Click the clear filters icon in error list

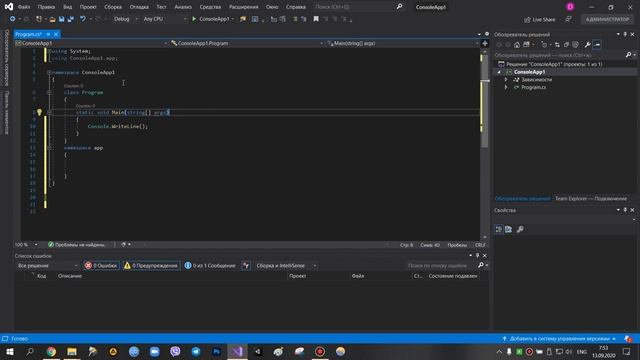coord(246,266)
